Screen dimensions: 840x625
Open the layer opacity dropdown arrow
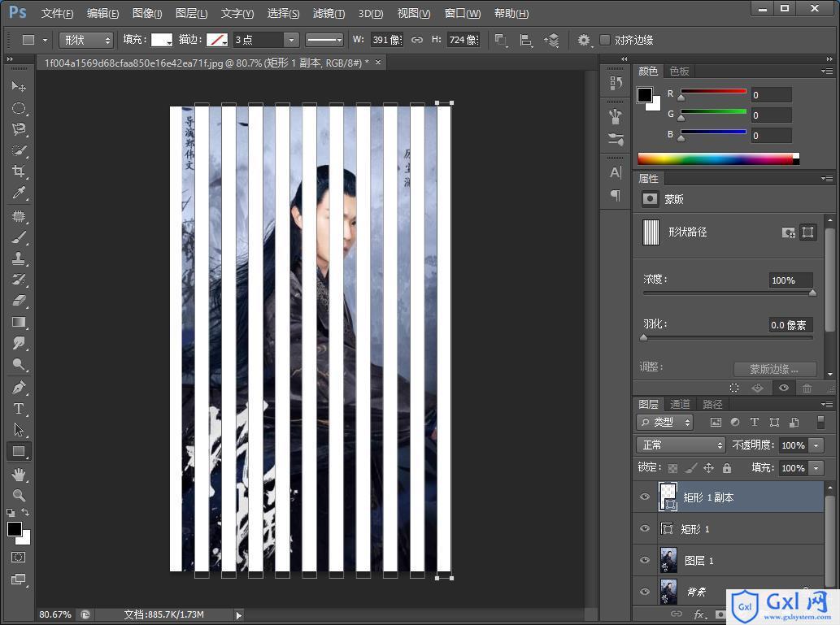pos(816,445)
